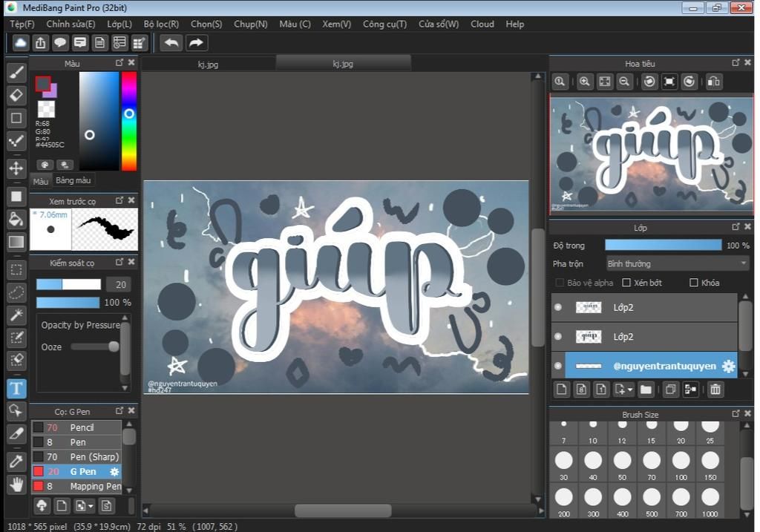Click the Undo arrow in toolbar

[x=171, y=43]
